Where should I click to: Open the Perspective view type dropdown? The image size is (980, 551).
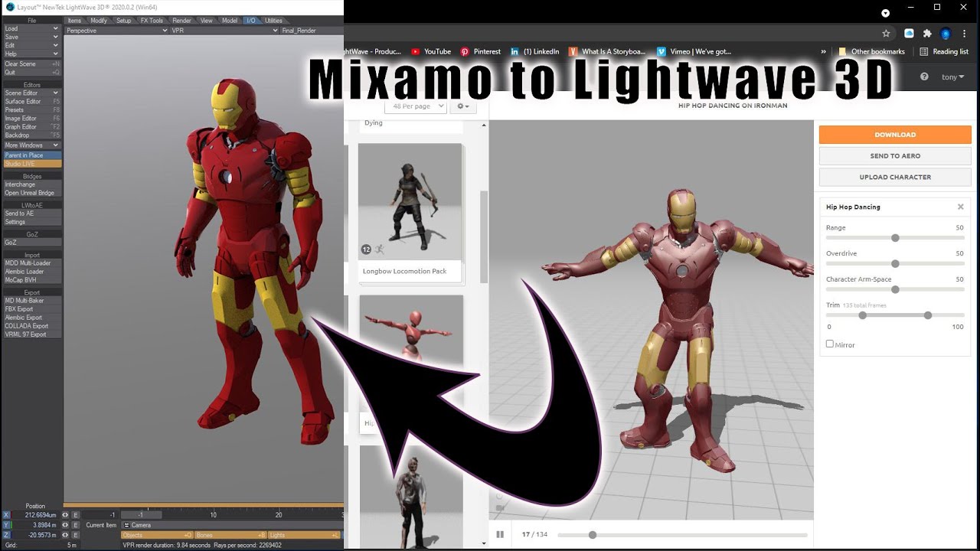[116, 31]
